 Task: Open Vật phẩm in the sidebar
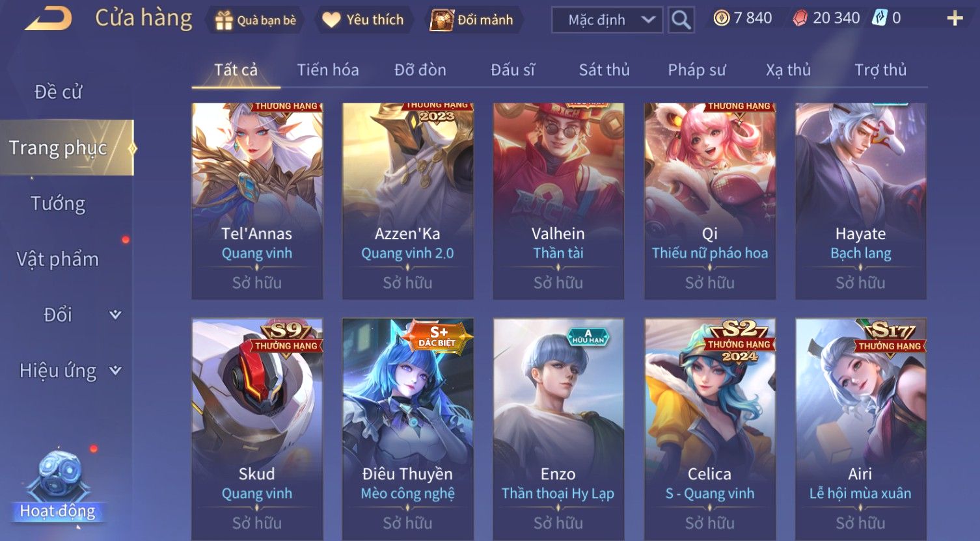(58, 259)
